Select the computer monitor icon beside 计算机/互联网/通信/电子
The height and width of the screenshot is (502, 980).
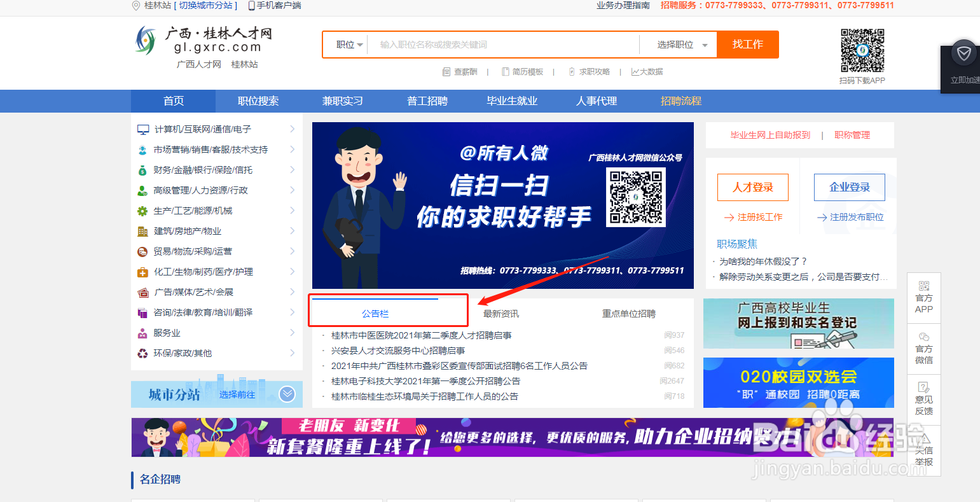(142, 129)
